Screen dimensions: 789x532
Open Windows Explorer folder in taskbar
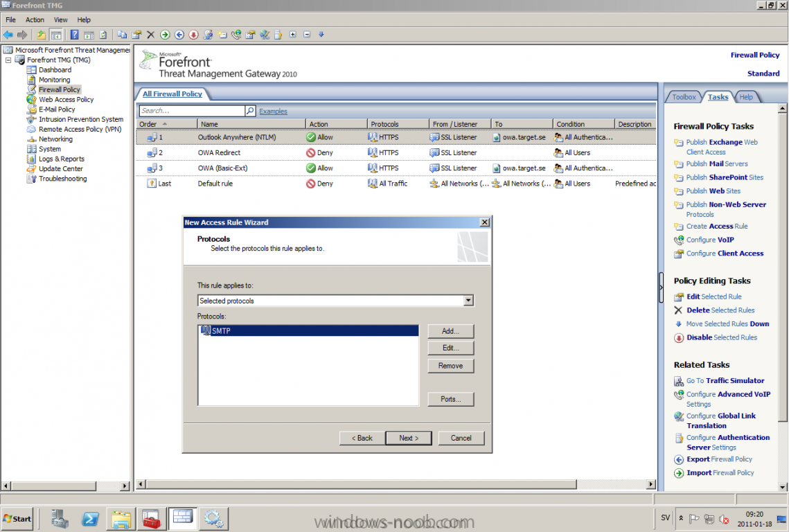(x=121, y=519)
